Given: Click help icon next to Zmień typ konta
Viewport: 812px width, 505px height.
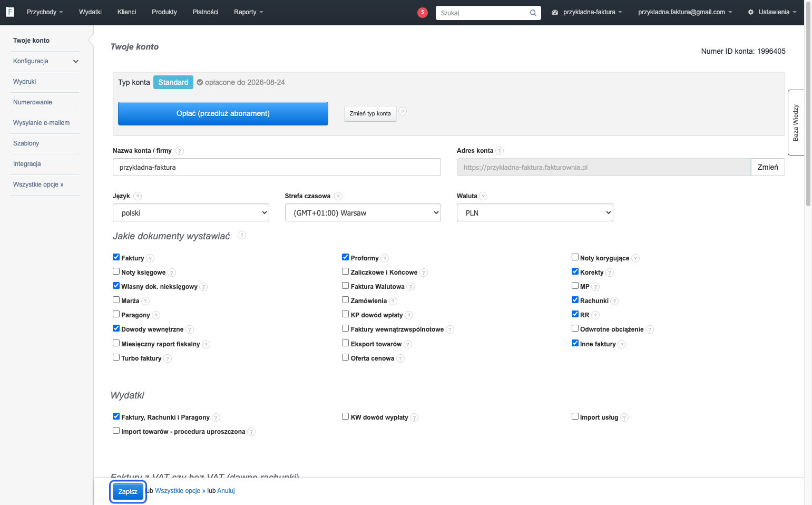Looking at the screenshot, I should pos(403,111).
